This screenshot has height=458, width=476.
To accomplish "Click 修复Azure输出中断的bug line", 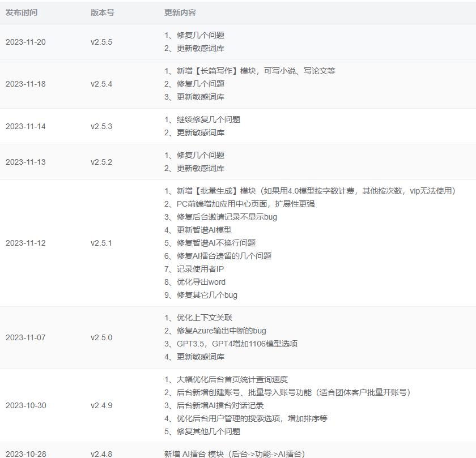I will pos(215,331).
